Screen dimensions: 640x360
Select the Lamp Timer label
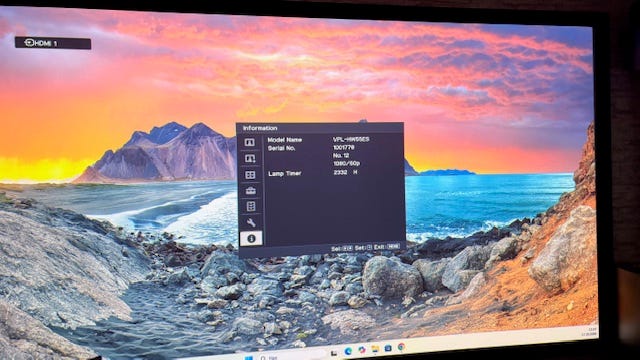(284, 173)
